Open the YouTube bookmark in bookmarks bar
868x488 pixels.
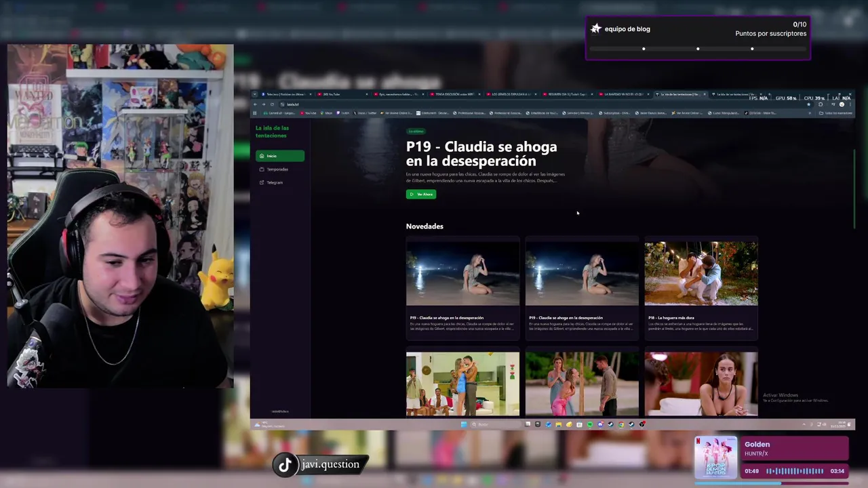[309, 113]
